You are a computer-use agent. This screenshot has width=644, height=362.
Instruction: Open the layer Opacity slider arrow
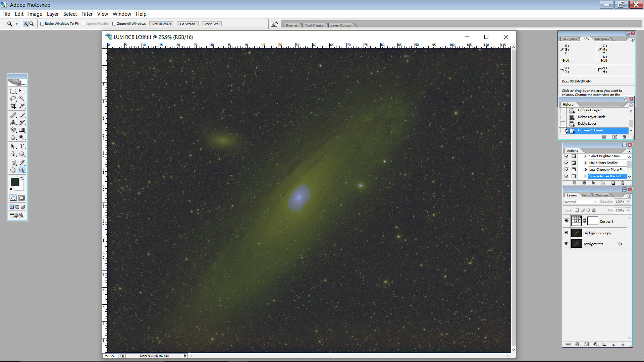click(x=628, y=202)
